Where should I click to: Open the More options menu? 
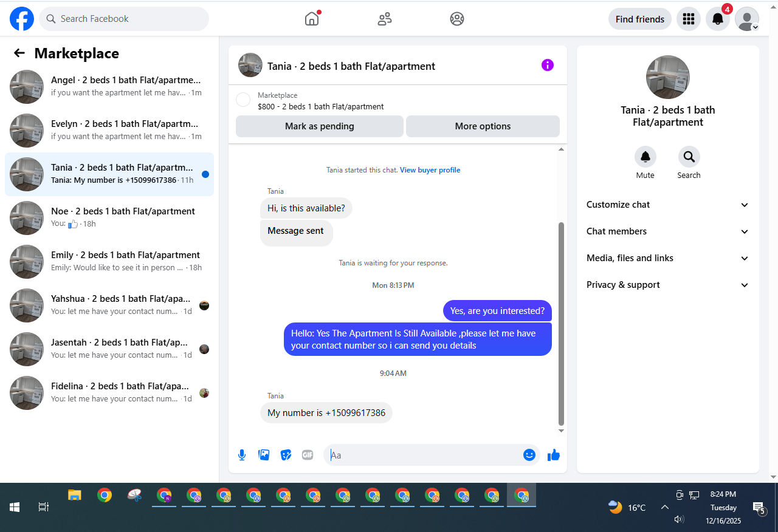pos(483,126)
